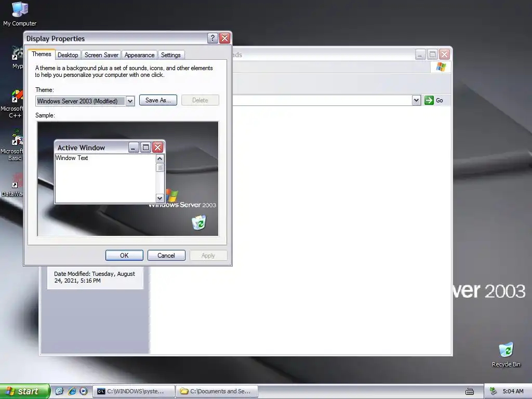Click the on-screen keyboard taskbar icon
The width and height of the screenshot is (532, 399).
pos(470,392)
